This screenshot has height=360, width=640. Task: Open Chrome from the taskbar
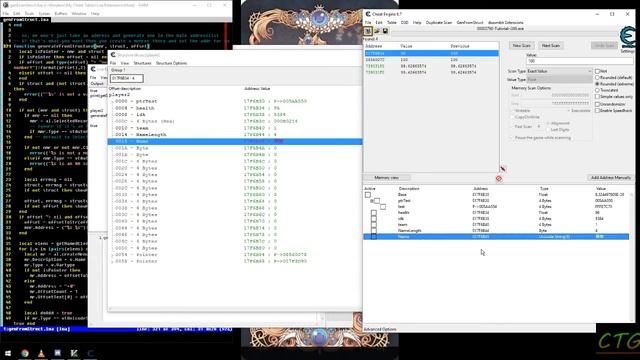pos(25,353)
